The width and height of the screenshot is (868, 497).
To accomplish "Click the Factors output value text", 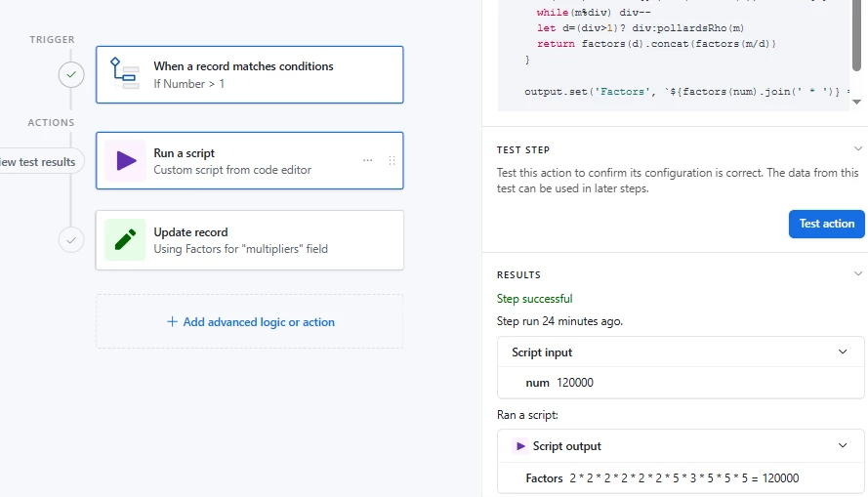I will point(683,478).
